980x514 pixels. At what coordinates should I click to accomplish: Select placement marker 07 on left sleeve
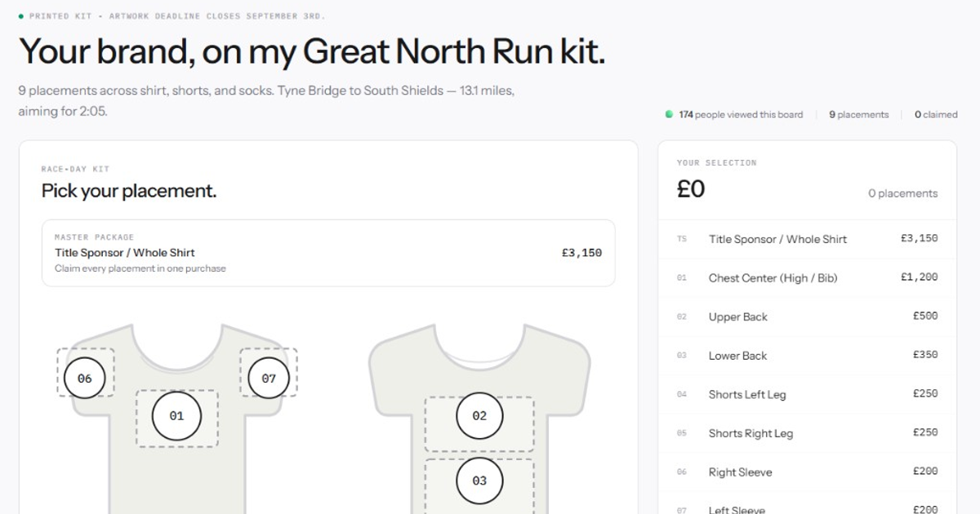coord(269,379)
